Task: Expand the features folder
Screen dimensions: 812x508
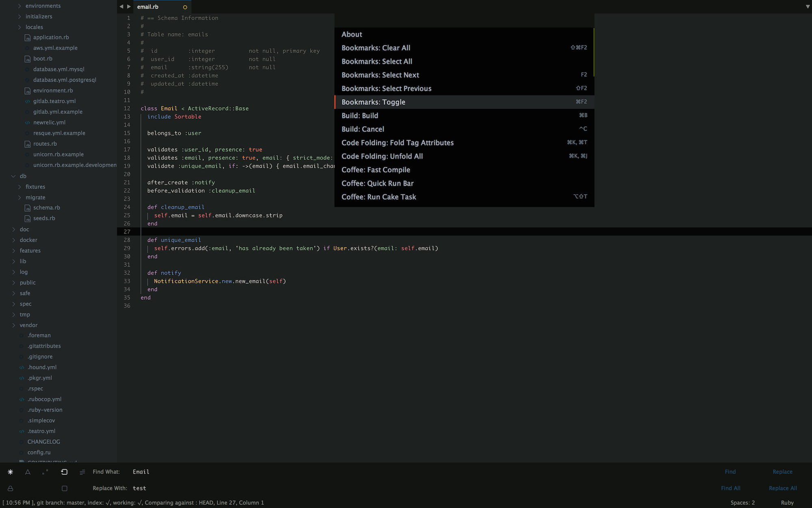Action: coord(13,251)
